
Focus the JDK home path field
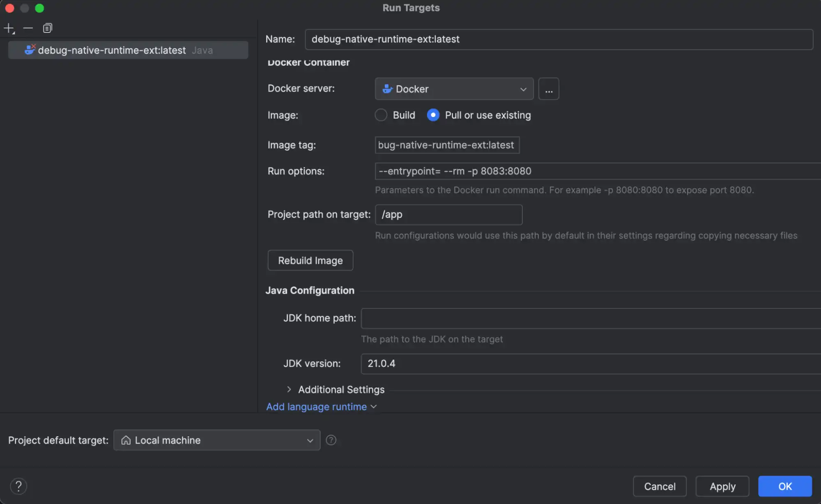[x=591, y=318]
